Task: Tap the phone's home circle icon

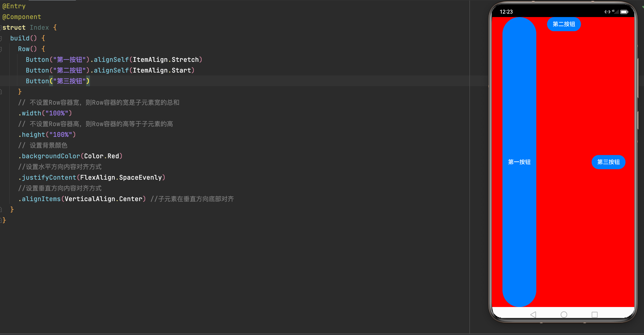Action: tap(564, 315)
